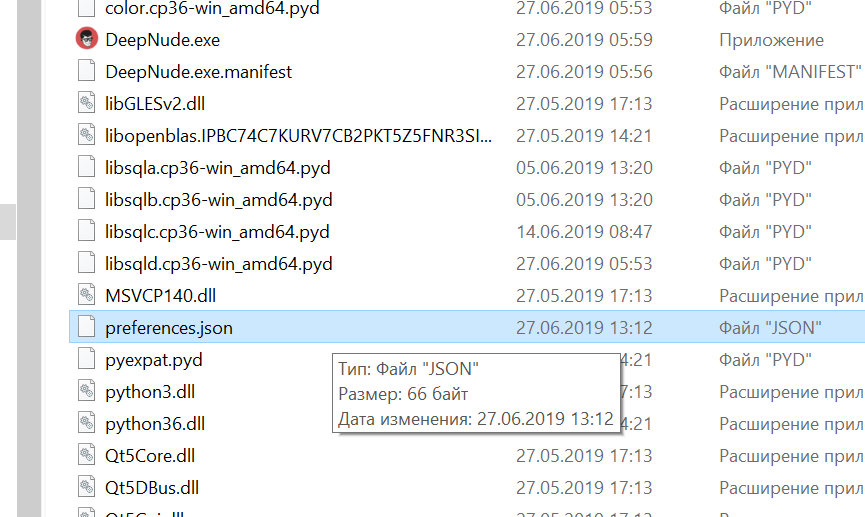Select the Qt5DBus.dll file icon
Viewport: 865px width, 517px height.
(x=87, y=487)
